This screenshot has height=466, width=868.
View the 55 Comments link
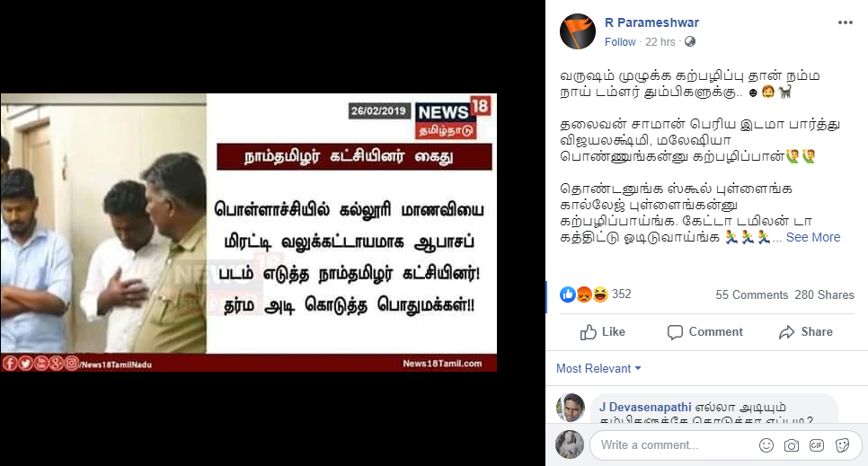pyautogui.click(x=751, y=295)
